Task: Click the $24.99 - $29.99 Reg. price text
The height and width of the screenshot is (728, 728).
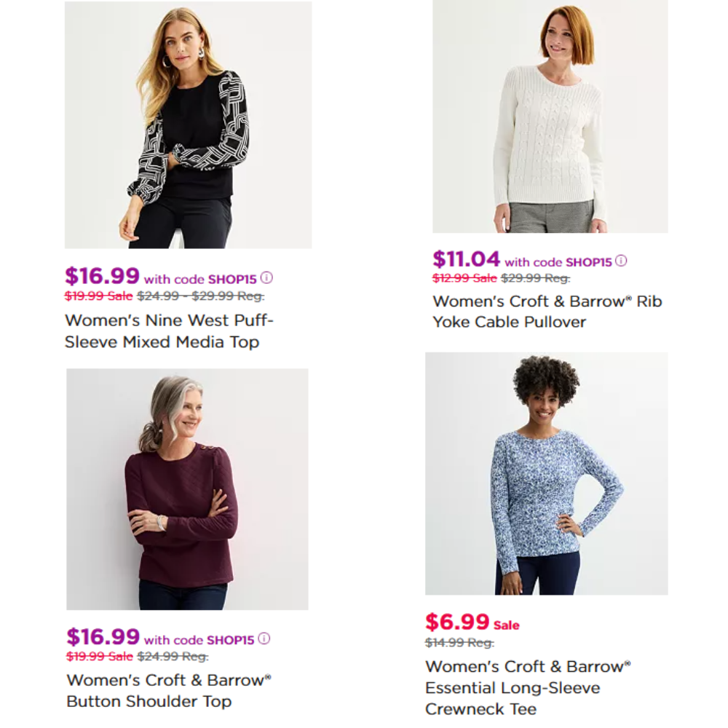Action: click(x=201, y=296)
